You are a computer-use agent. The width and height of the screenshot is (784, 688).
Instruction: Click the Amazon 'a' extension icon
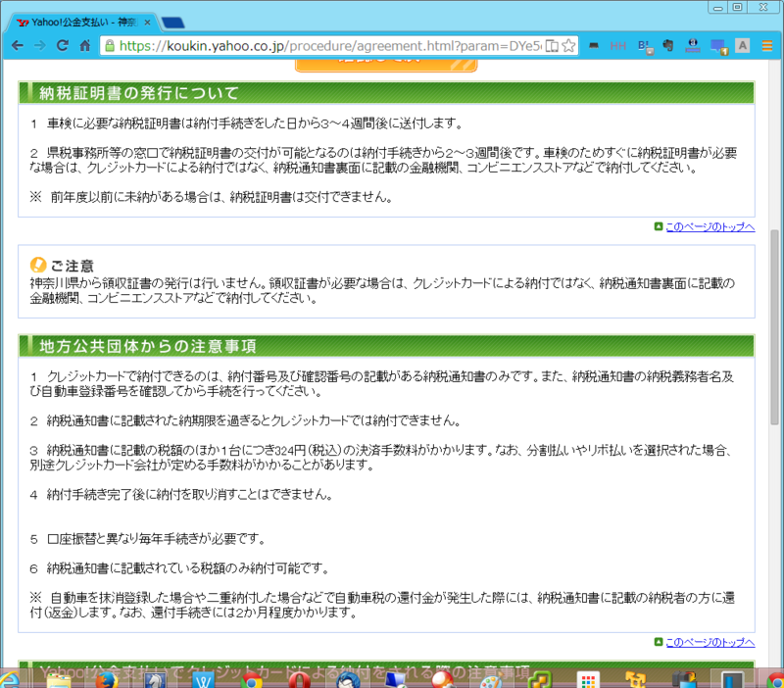click(693, 46)
